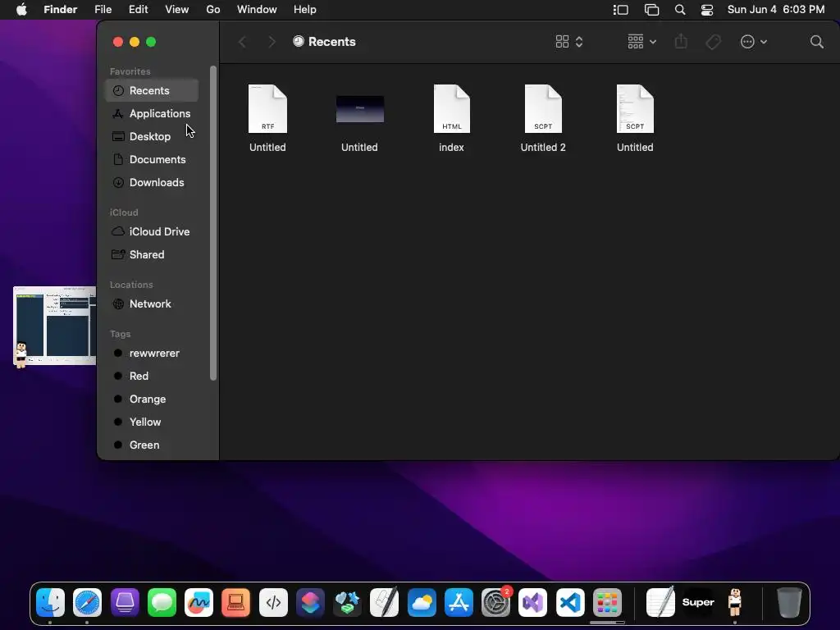
Task: Click the Finder forward arrow
Action: click(272, 42)
